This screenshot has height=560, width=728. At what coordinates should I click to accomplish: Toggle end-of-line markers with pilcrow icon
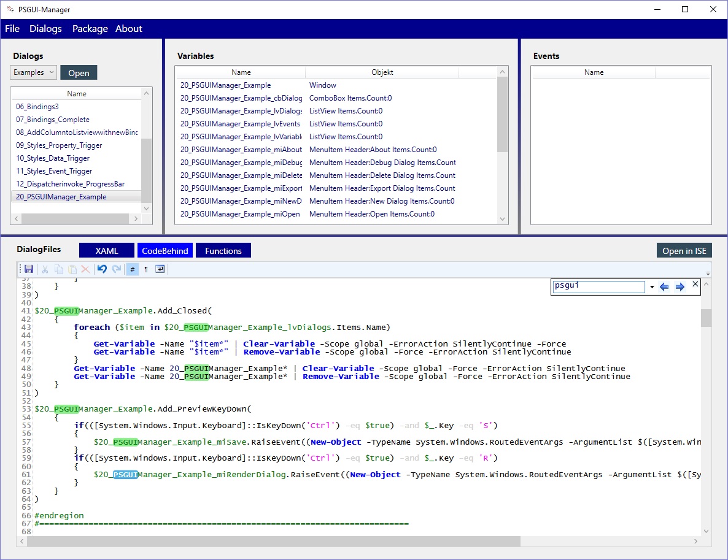tap(146, 269)
